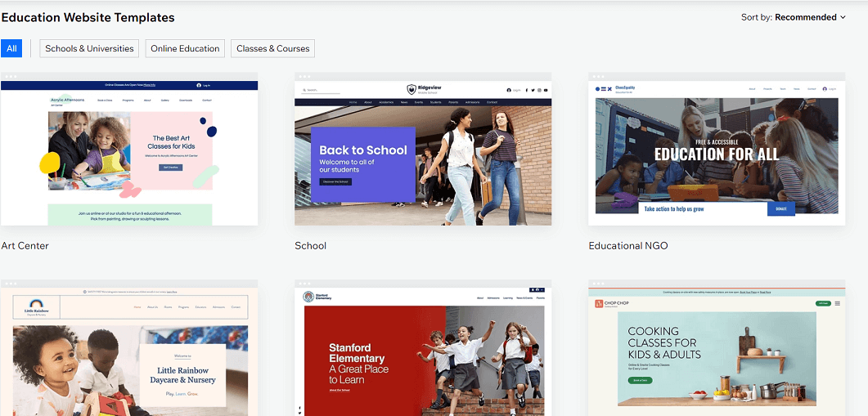Click the Log In icon in Ridgeview header
The width and height of the screenshot is (868, 416).
[509, 90]
